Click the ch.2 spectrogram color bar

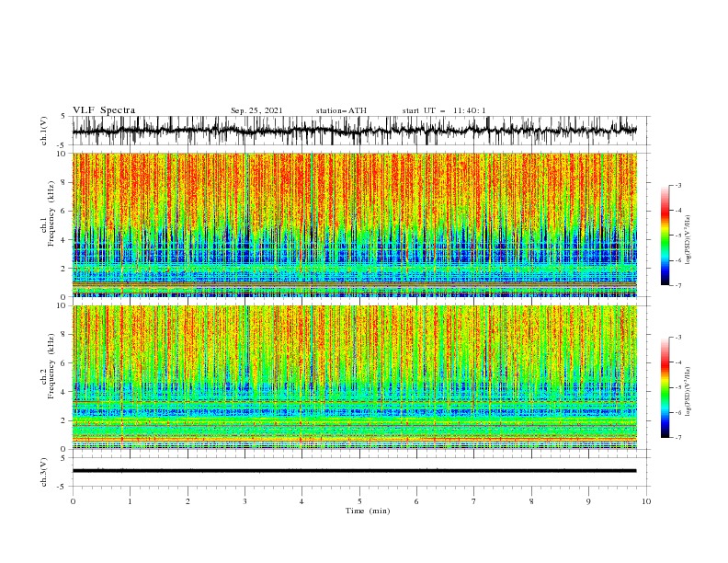pos(665,387)
